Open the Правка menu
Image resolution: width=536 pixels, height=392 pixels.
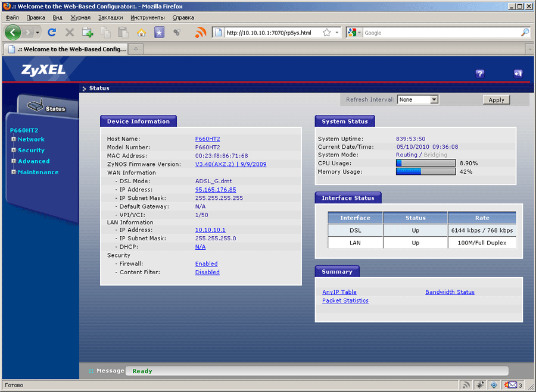point(36,17)
